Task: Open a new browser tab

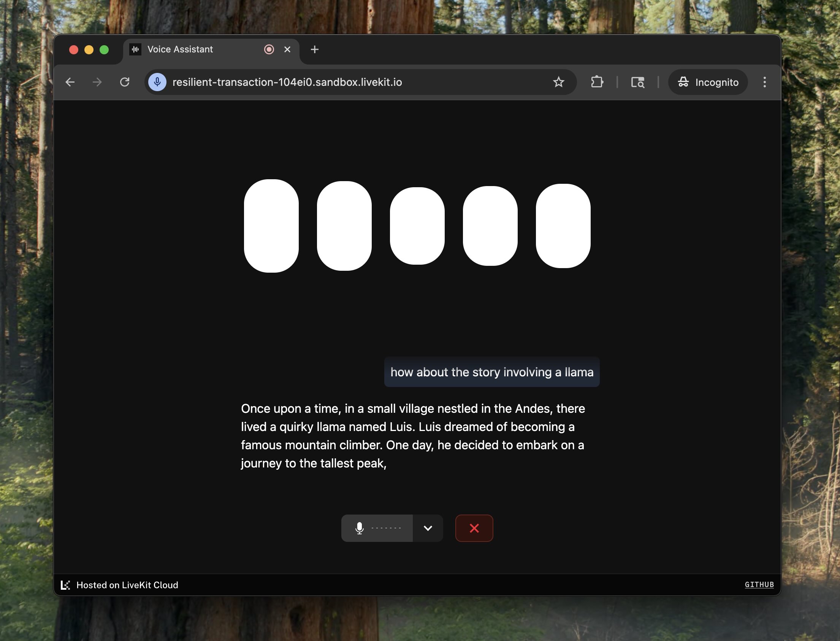Action: pyautogui.click(x=314, y=50)
